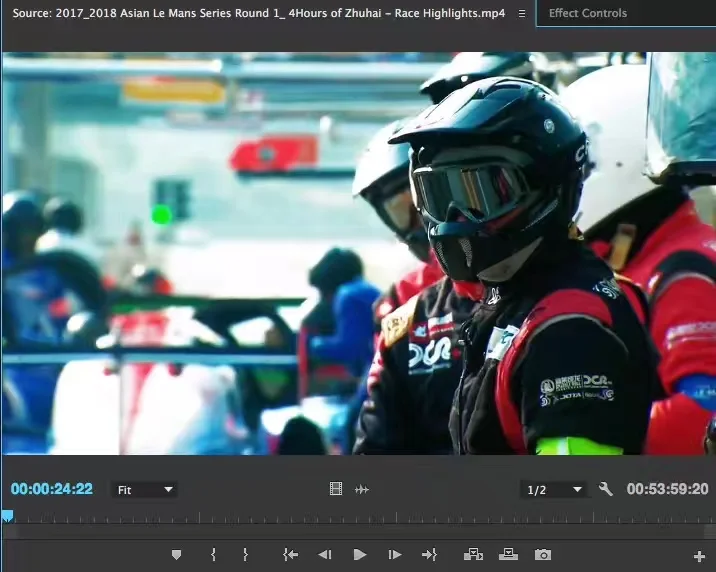The width and height of the screenshot is (716, 572).
Task: Open the 1/2 playback resolution dropdown
Action: click(554, 490)
